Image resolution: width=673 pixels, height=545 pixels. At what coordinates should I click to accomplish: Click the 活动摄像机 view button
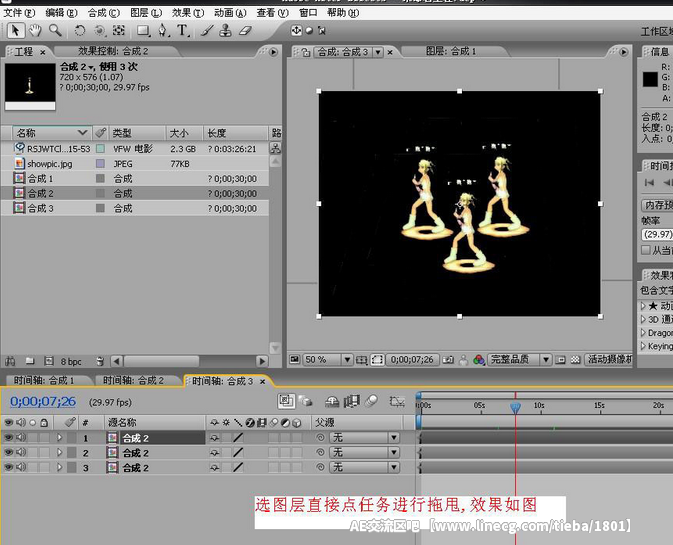point(609,360)
